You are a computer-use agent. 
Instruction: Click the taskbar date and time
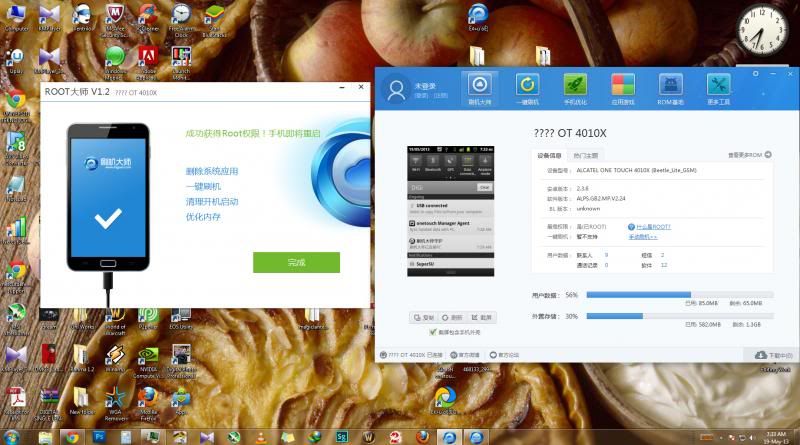coord(776,437)
